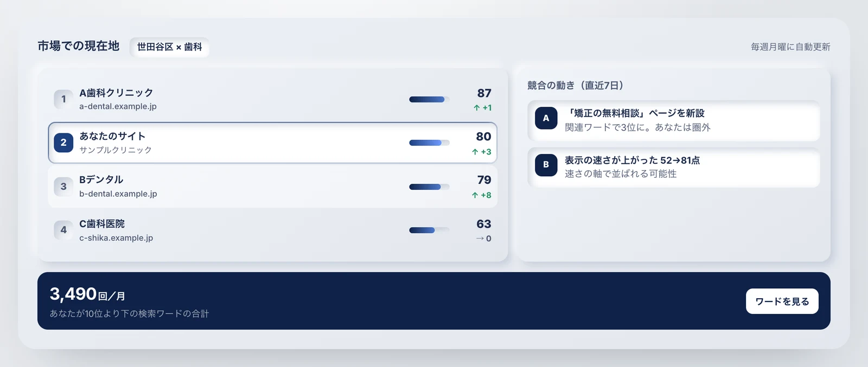
Task: Click the score bar for C歯科医院
Action: [x=429, y=230]
